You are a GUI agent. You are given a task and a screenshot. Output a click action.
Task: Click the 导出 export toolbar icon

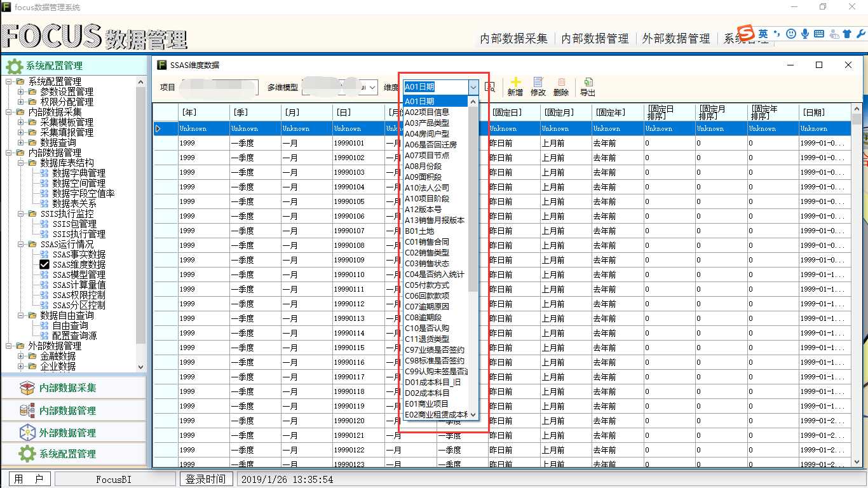(588, 82)
